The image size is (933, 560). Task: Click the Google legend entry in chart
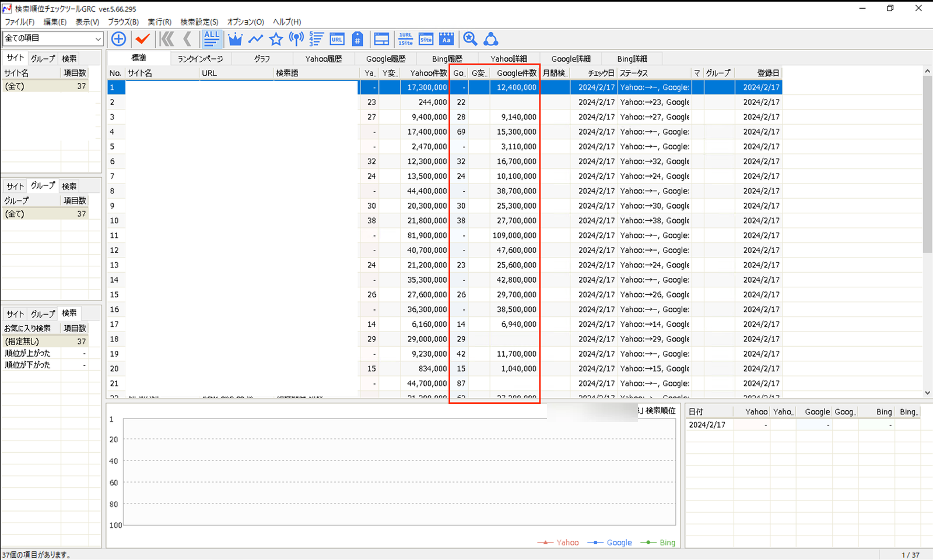(610, 543)
